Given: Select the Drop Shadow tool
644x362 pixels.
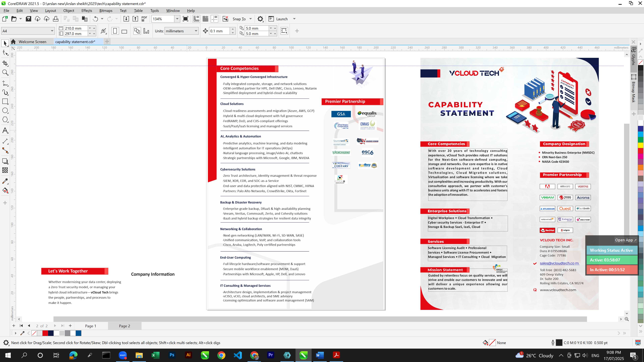Looking at the screenshot, I should click(5, 161).
